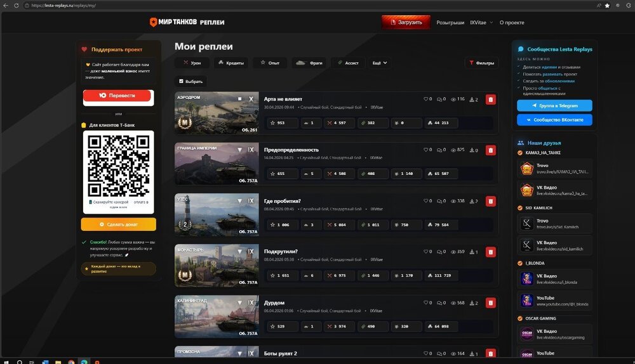Image resolution: width=635 pixels, height=364 pixels.
Task: Open the Граница Империи replay thumbnail
Action: click(217, 164)
